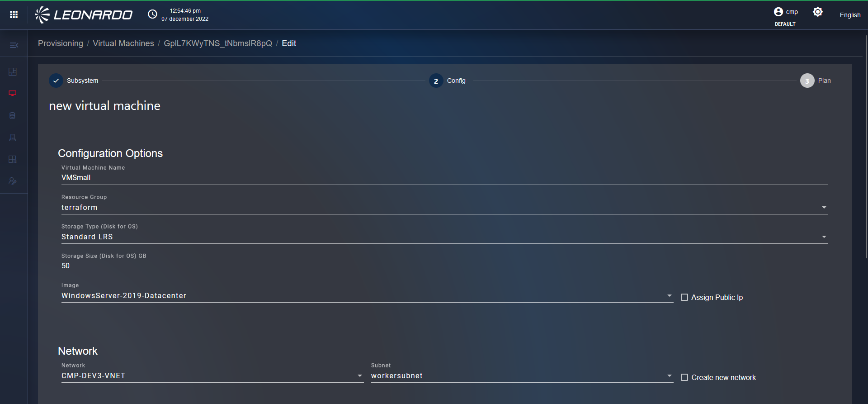Viewport: 868px width, 404px height.
Task: Collapse the sidebar menu toggle
Action: pos(14,45)
